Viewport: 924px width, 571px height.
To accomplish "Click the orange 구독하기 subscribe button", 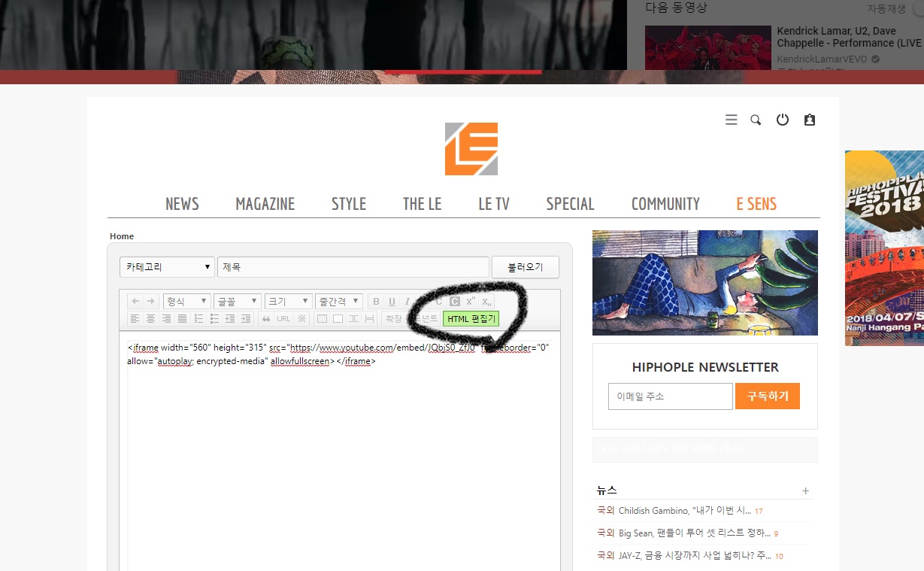I will 767,396.
